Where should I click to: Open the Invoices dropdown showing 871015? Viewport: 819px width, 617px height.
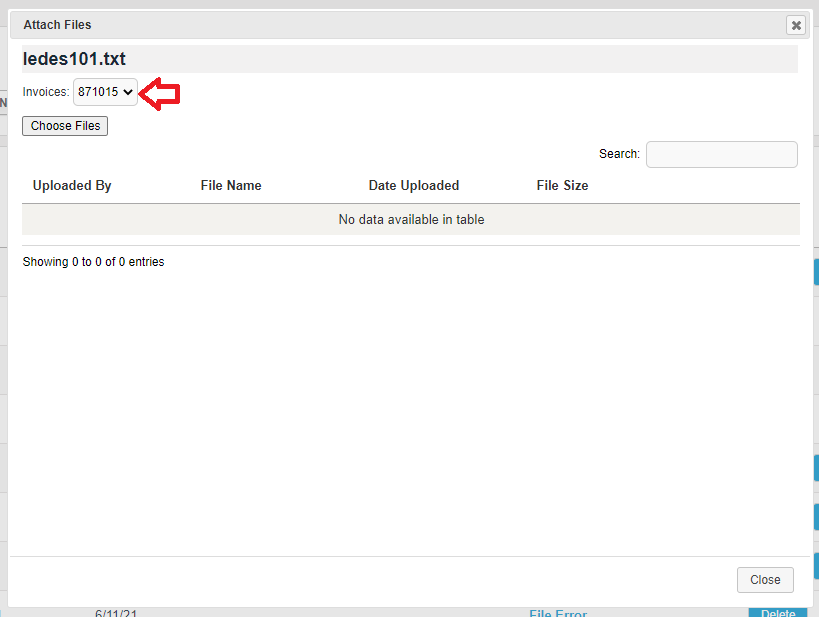(x=105, y=92)
